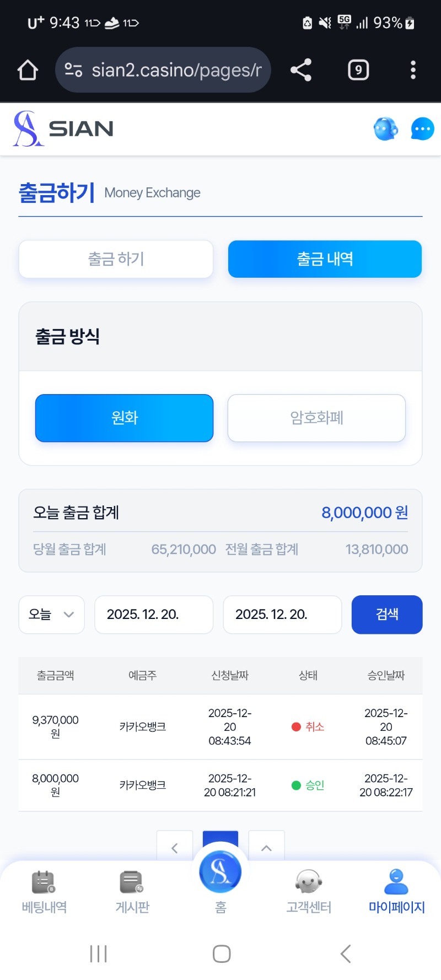Viewport: 441px width, 980px height.
Task: Tap the share icon in browser bar
Action: pos(301,70)
